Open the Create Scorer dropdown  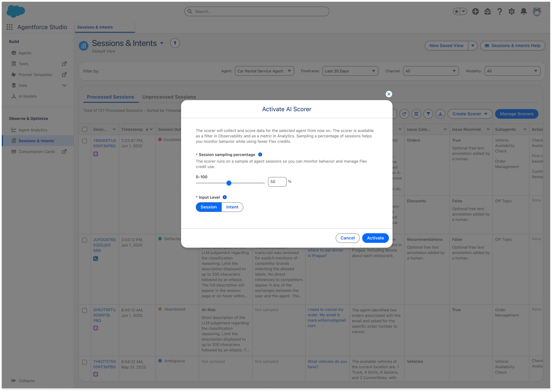[x=470, y=114]
